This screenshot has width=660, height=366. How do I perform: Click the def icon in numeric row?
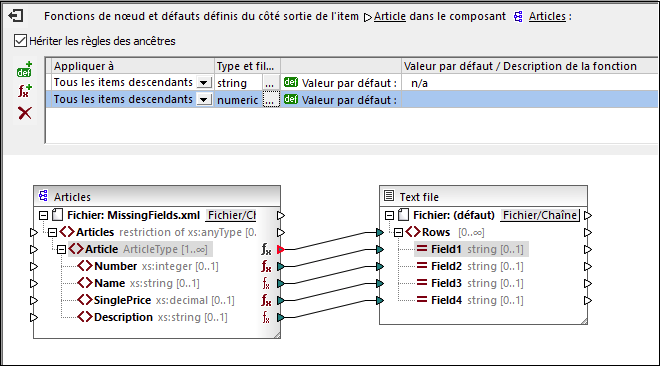(291, 99)
